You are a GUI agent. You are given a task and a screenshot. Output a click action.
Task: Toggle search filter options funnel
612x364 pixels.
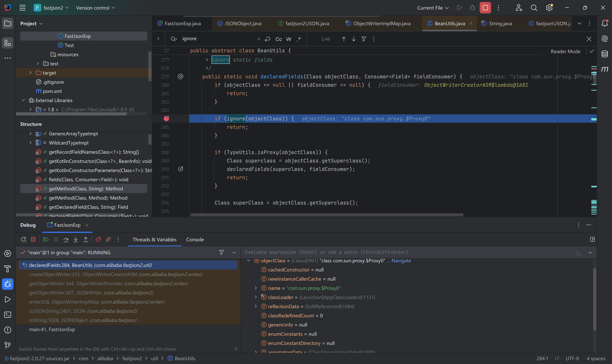point(364,39)
